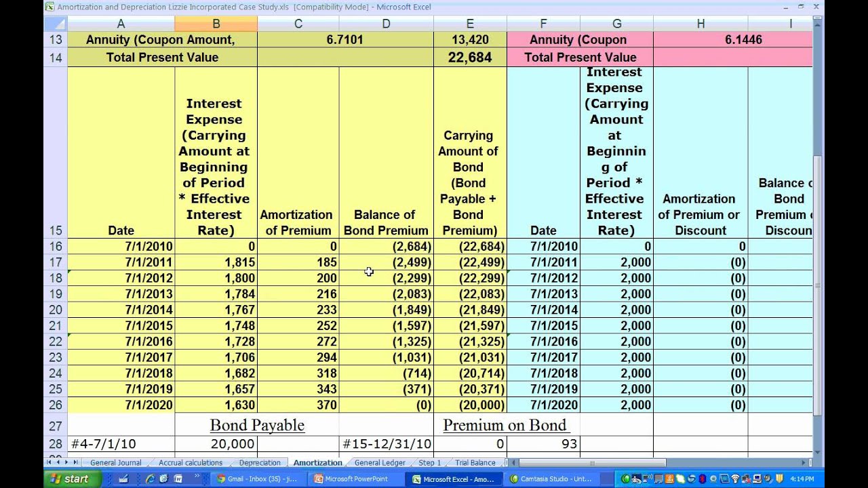Switch to Gmail Inbox Chrome taskbar window
Image resolution: width=868 pixels, height=488 pixels.
[x=258, y=479]
